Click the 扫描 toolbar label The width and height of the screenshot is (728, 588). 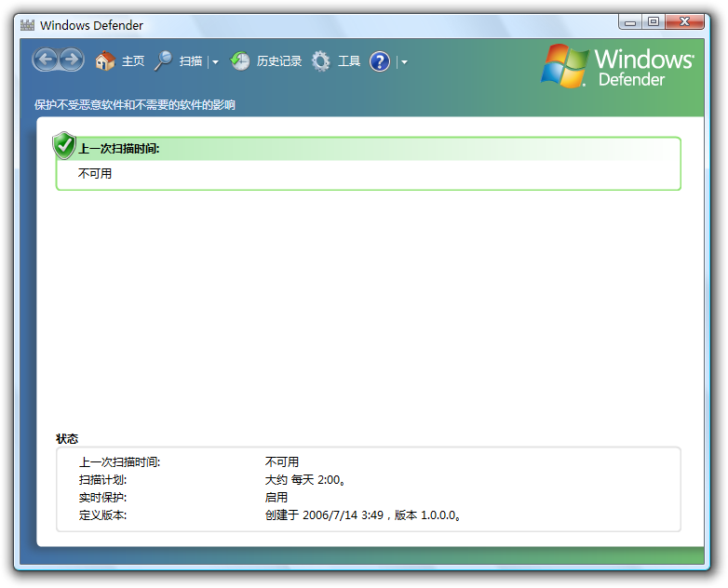tap(191, 61)
